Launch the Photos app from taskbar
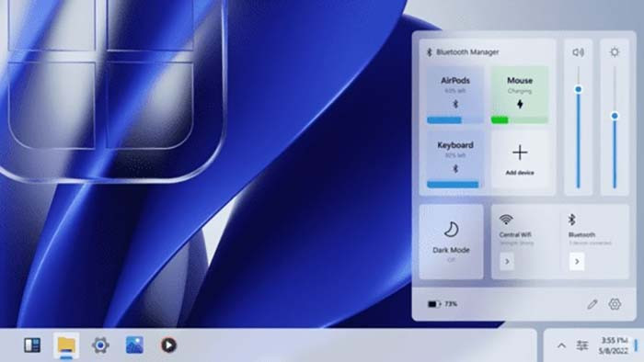Viewport: 644px width, 362px height. coord(134,345)
